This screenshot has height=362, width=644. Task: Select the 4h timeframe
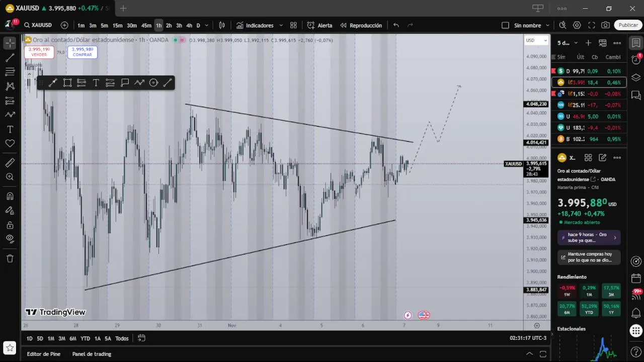coord(189,25)
